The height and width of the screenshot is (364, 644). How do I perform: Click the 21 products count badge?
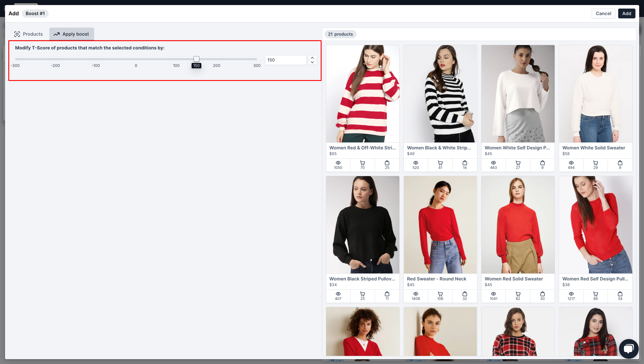(x=340, y=34)
